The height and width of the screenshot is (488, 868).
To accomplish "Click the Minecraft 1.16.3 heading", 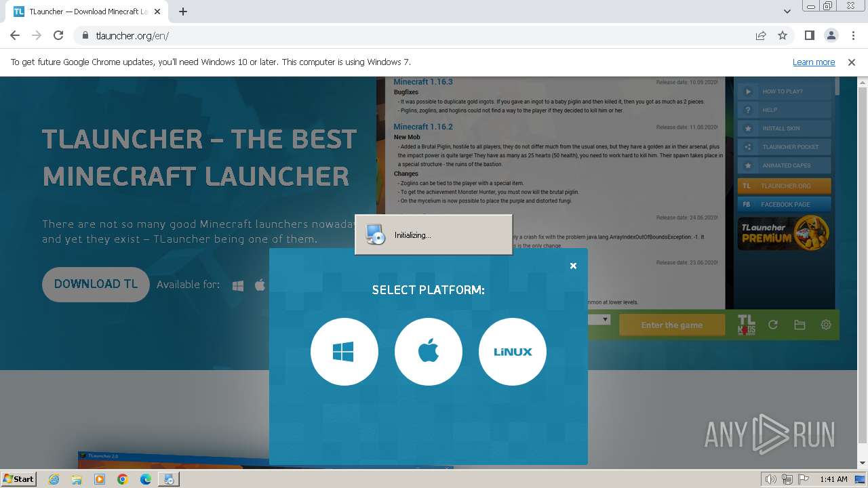I will tap(423, 82).
